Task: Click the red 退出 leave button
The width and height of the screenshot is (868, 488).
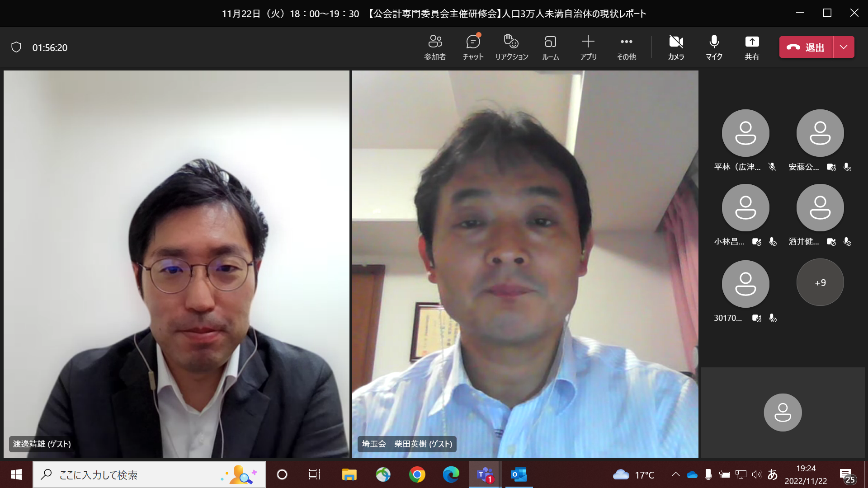Action: pos(806,47)
